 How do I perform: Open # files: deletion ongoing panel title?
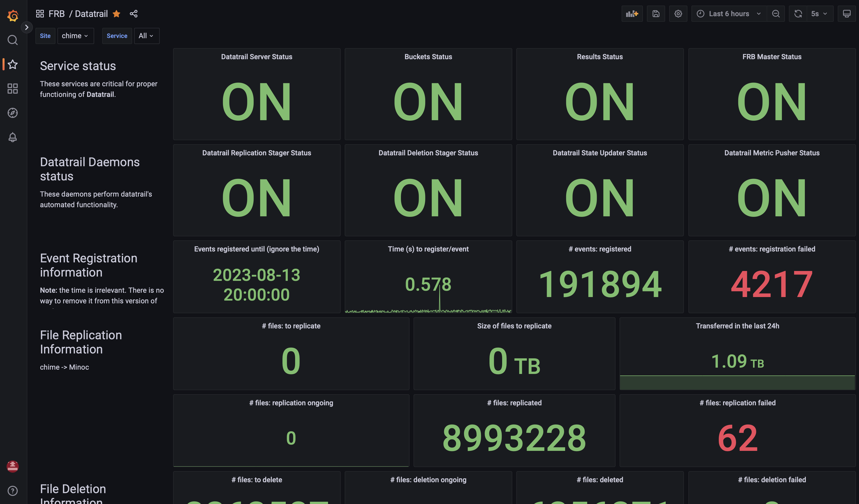[428, 480]
